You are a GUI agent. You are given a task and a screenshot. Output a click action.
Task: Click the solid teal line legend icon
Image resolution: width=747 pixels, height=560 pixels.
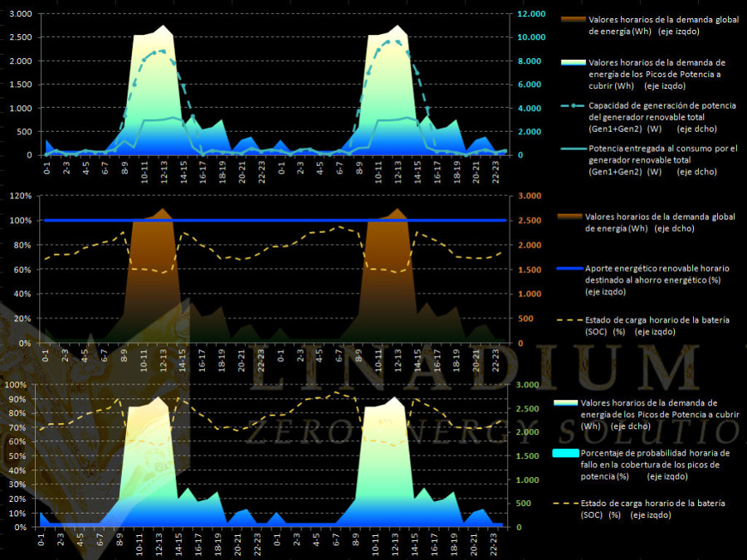pyautogui.click(x=570, y=149)
